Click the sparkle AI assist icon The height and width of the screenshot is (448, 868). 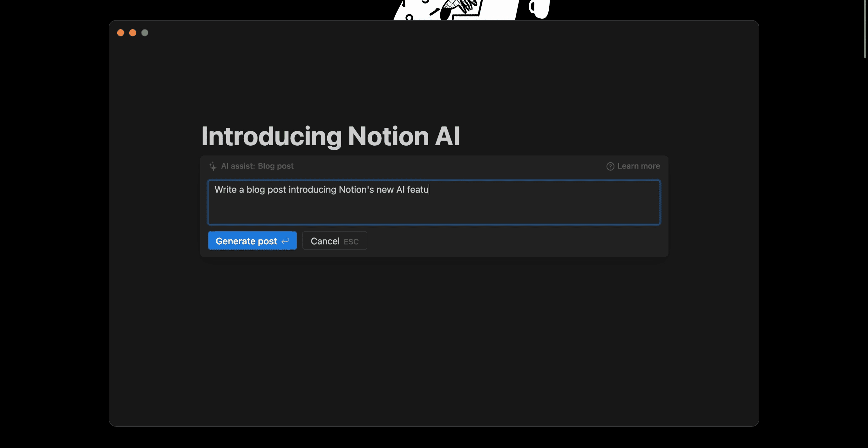click(213, 166)
